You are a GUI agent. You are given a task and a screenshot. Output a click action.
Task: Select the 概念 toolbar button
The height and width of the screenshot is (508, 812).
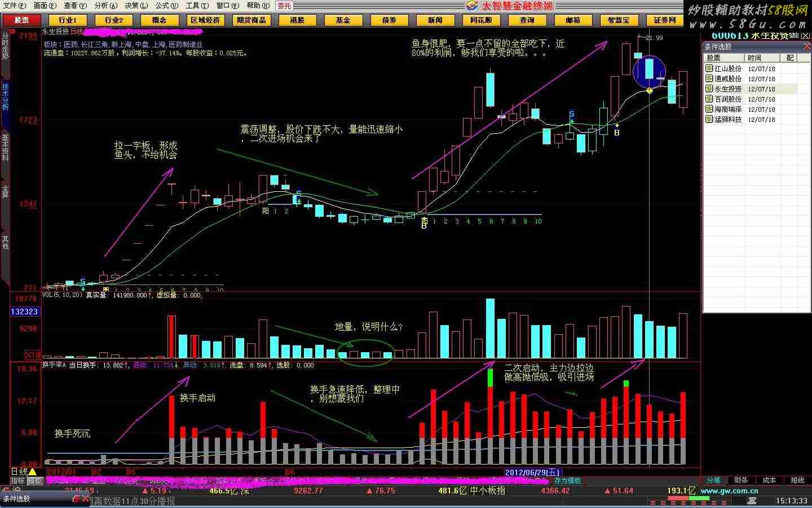click(160, 20)
